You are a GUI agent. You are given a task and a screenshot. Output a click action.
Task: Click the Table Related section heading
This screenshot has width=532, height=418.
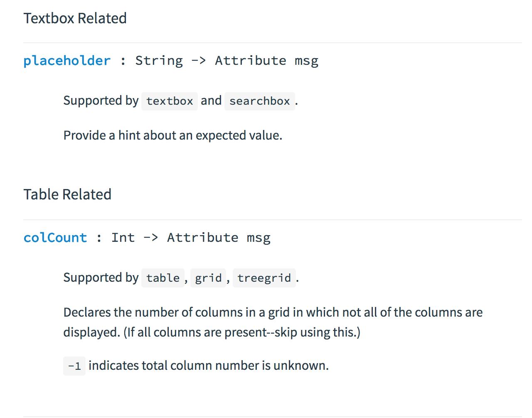tap(67, 194)
